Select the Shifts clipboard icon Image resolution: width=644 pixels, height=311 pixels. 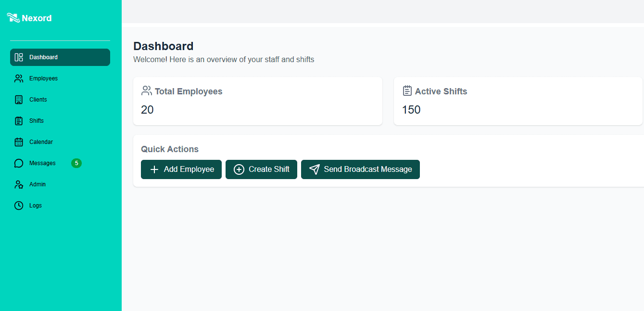(18, 120)
